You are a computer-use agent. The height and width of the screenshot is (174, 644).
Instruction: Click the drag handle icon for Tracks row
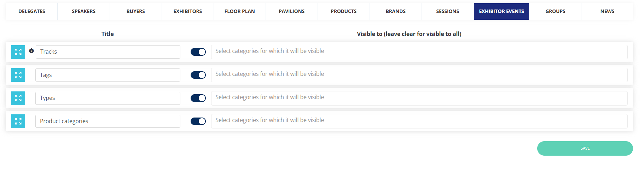pyautogui.click(x=18, y=52)
